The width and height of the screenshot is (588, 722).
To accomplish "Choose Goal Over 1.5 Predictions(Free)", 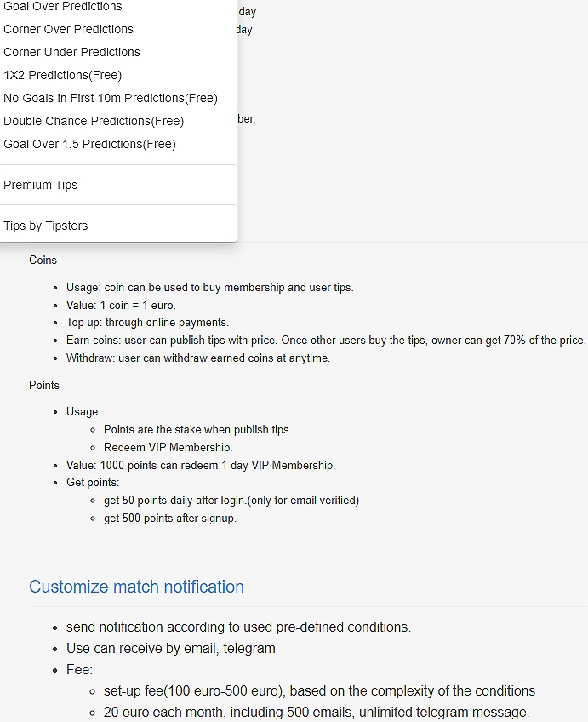I will click(x=89, y=144).
